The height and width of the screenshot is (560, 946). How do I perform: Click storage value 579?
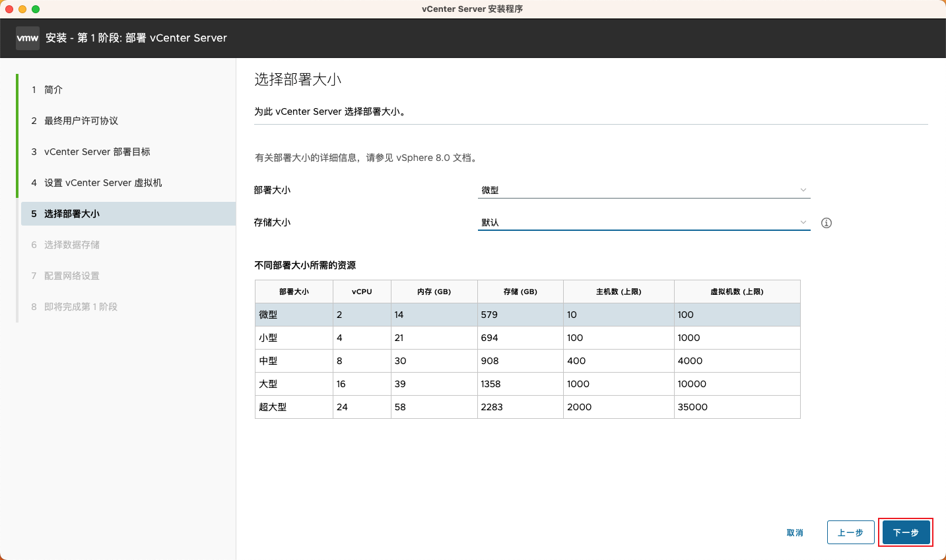coord(489,315)
